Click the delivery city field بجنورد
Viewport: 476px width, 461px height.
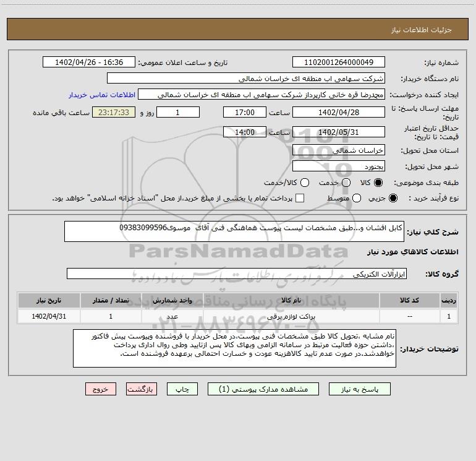tap(339, 166)
